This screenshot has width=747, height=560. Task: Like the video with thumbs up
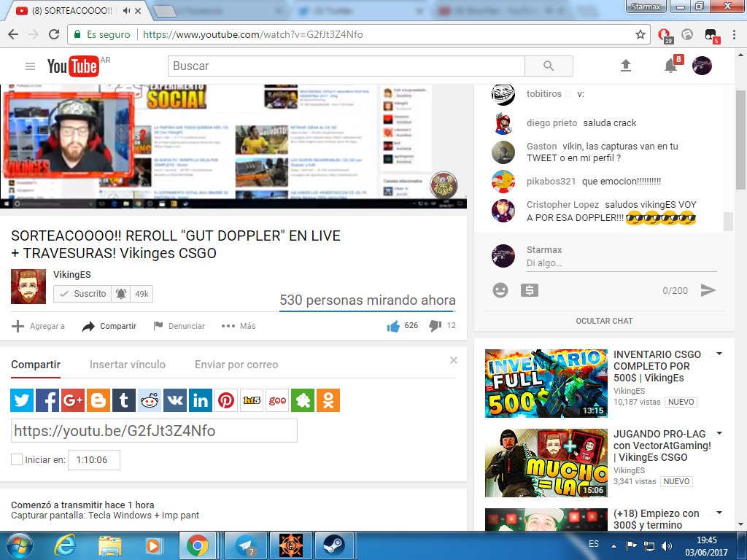(x=393, y=326)
